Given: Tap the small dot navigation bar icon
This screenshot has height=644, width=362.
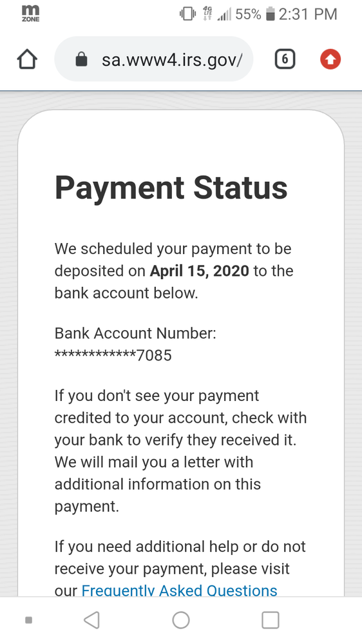Looking at the screenshot, I should point(29,620).
